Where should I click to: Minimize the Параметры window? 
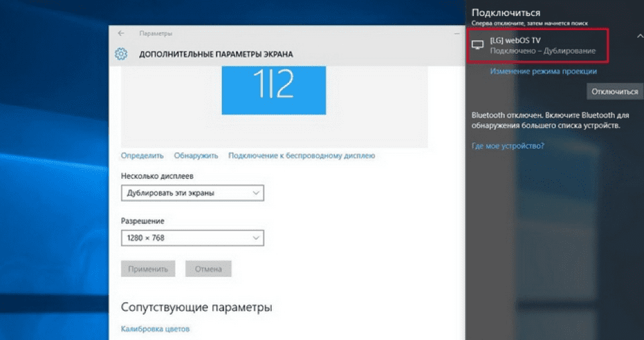click(457, 32)
